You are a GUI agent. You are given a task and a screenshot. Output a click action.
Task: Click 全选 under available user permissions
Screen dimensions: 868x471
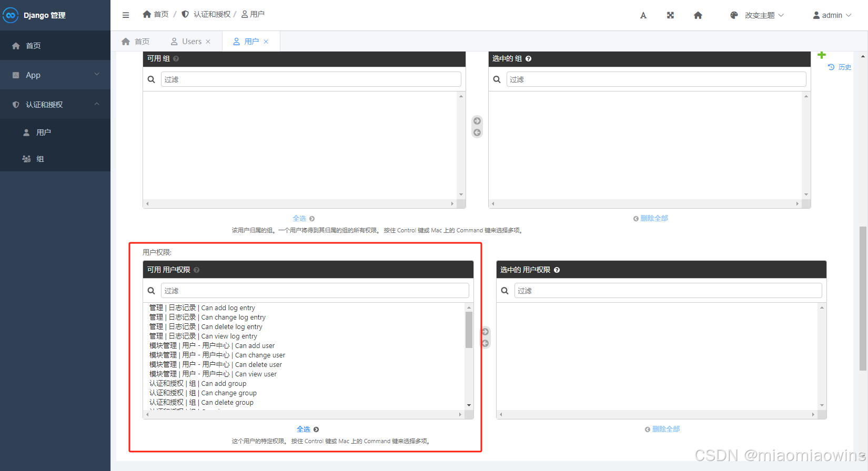pos(308,429)
